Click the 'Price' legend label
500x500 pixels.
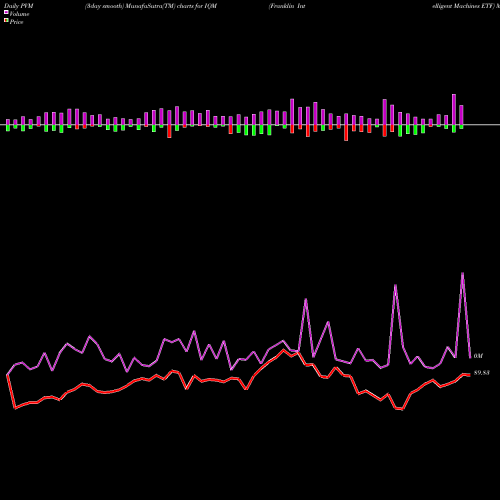click(x=16, y=22)
